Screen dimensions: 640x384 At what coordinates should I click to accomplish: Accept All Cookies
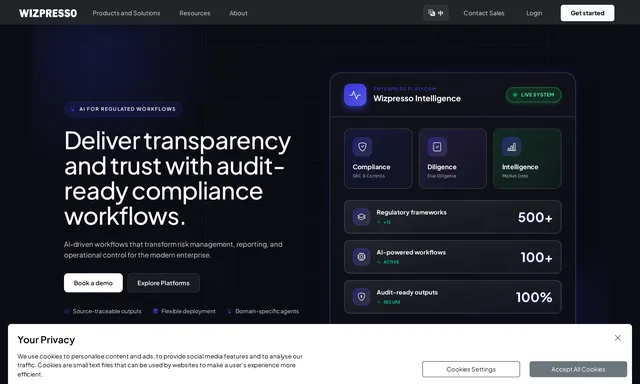coord(578,369)
